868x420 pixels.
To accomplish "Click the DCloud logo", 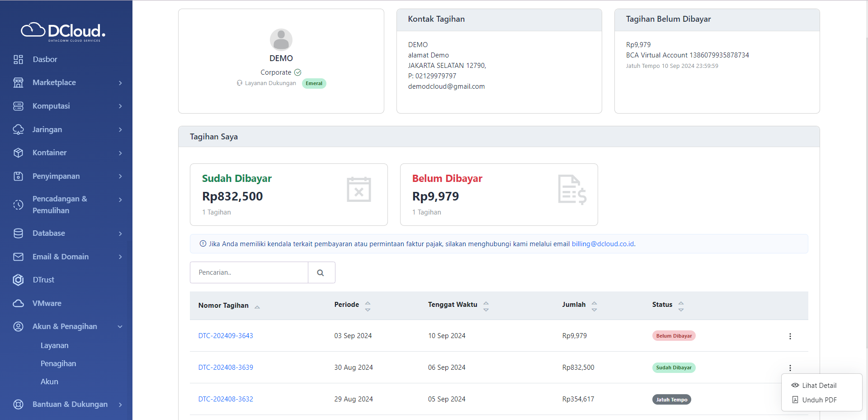I will coord(63,31).
